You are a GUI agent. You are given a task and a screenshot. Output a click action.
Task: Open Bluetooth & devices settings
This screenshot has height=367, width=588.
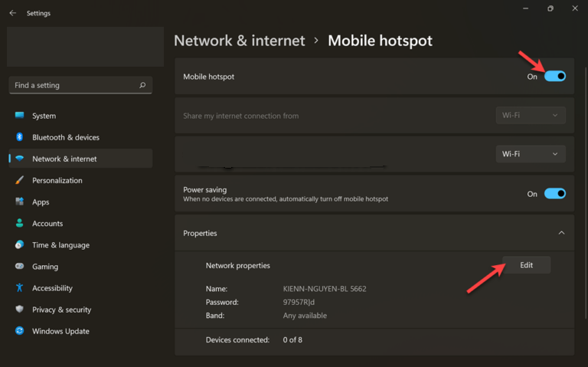[80, 137]
